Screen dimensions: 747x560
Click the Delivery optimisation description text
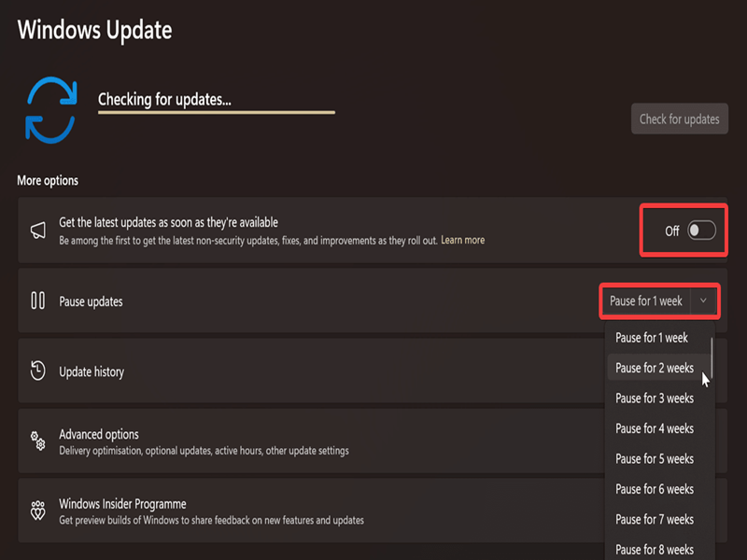pyautogui.click(x=204, y=451)
